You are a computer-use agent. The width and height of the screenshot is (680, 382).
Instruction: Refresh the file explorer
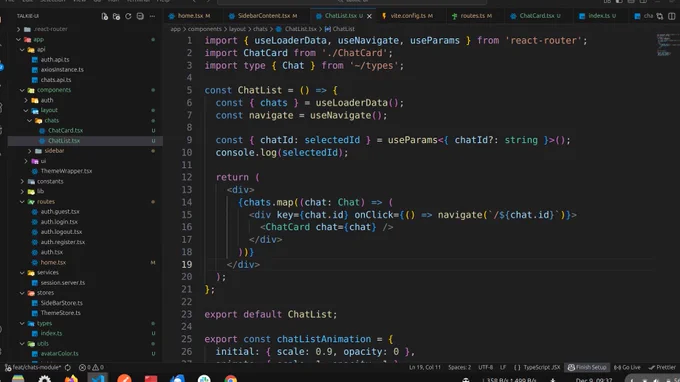pyautogui.click(x=128, y=16)
